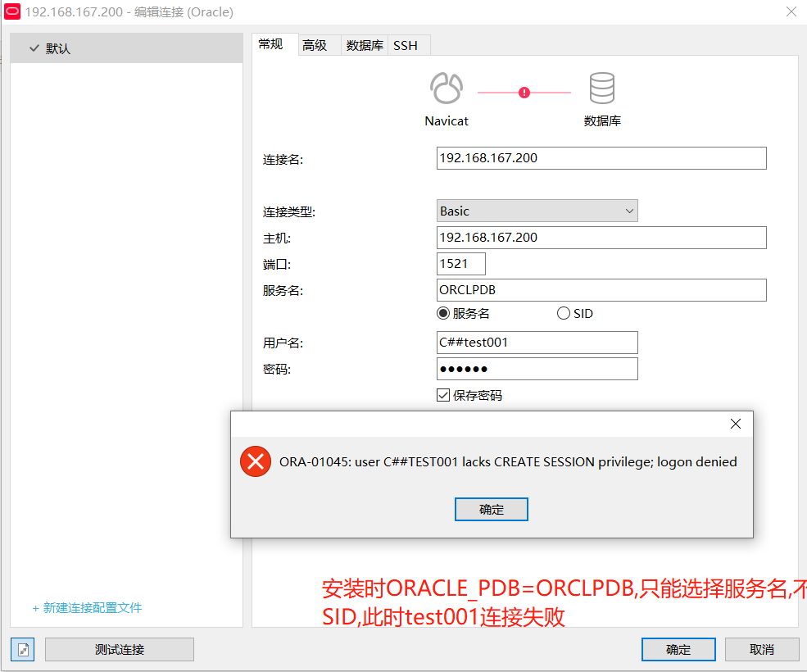Click the Oracle logo in the title bar

tap(12, 11)
